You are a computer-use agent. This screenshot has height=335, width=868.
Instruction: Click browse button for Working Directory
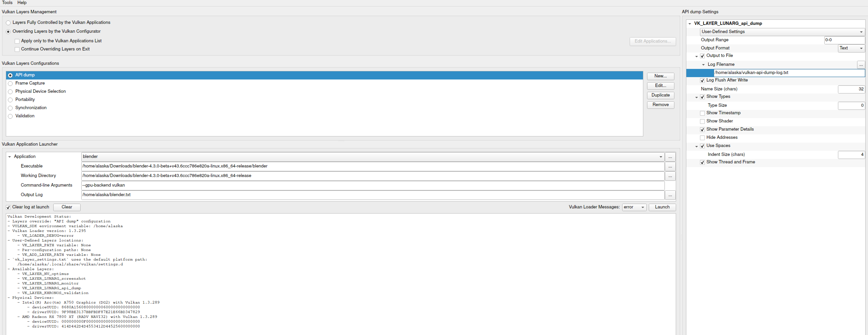click(x=670, y=176)
